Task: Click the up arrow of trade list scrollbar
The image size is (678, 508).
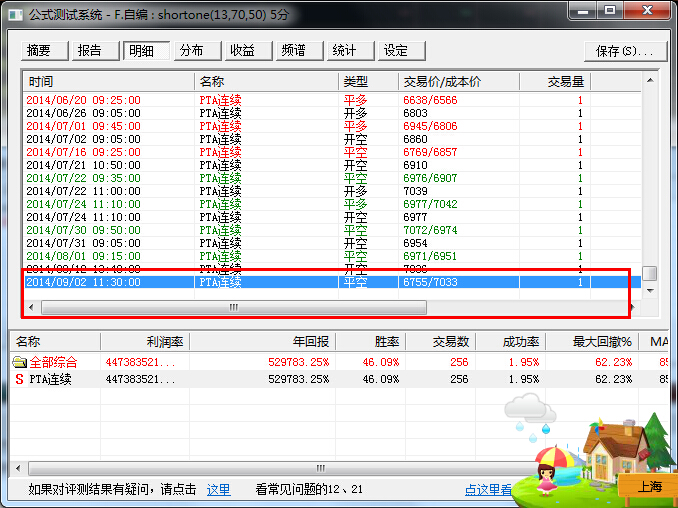Action: click(649, 81)
